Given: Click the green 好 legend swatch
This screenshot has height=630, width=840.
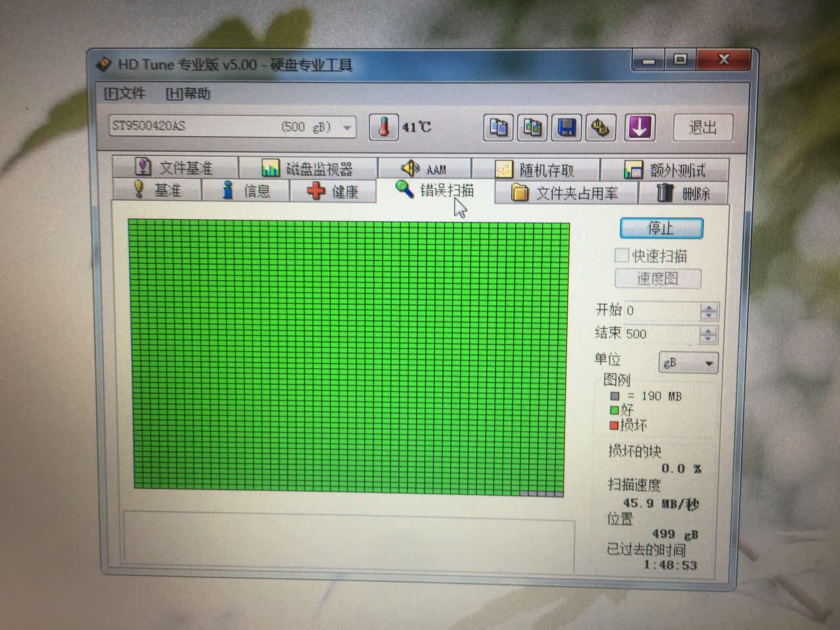Looking at the screenshot, I should tap(614, 410).
